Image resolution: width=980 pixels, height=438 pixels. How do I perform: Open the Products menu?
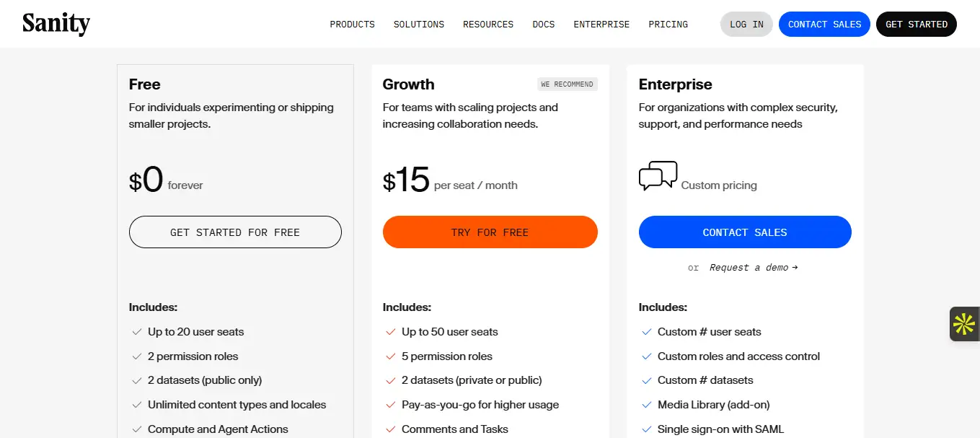point(352,25)
